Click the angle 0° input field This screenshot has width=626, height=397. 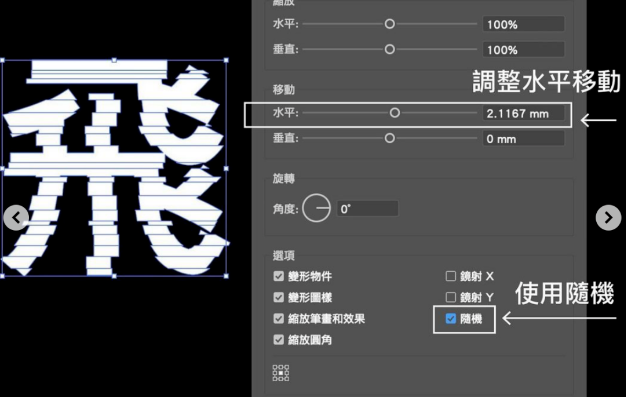click(x=368, y=208)
